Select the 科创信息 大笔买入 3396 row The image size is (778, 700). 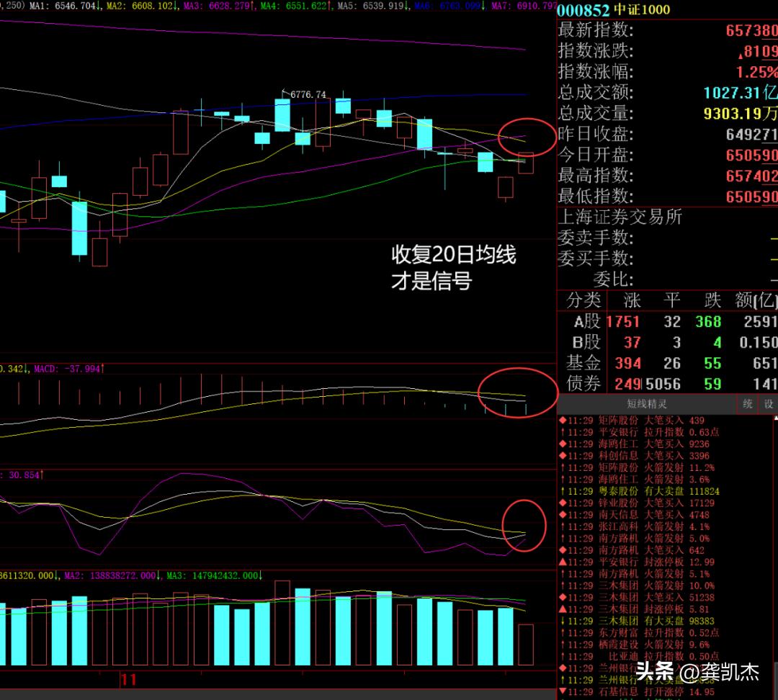point(634,455)
